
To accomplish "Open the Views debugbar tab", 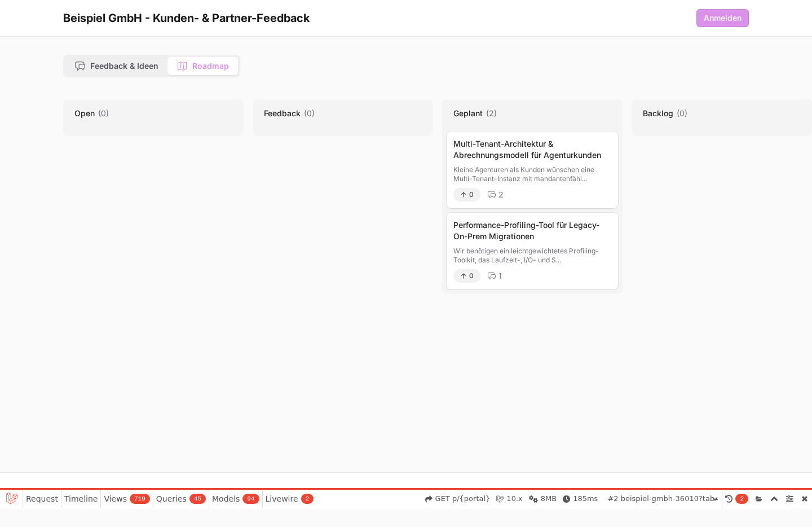I will click(x=127, y=499).
